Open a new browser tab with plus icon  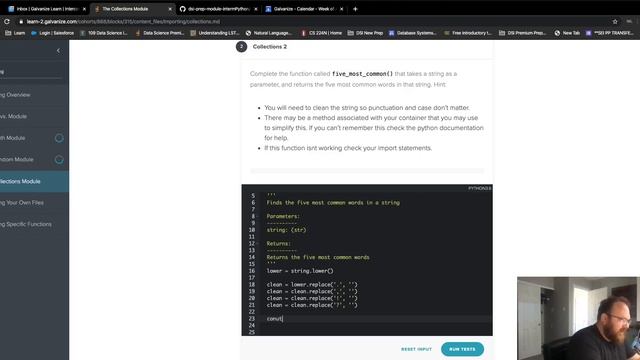pos(355,9)
